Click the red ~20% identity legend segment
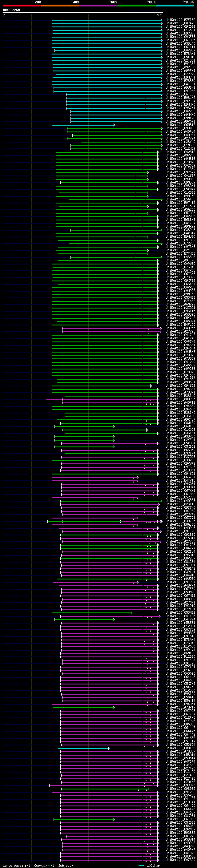197x868 pixels. point(22,6)
